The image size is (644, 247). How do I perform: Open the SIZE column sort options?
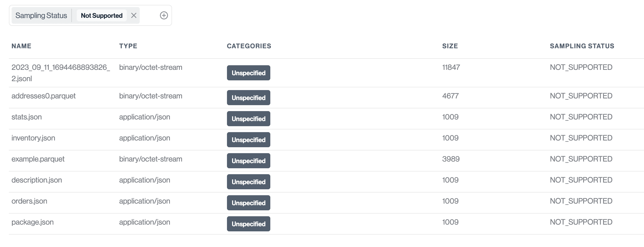450,46
